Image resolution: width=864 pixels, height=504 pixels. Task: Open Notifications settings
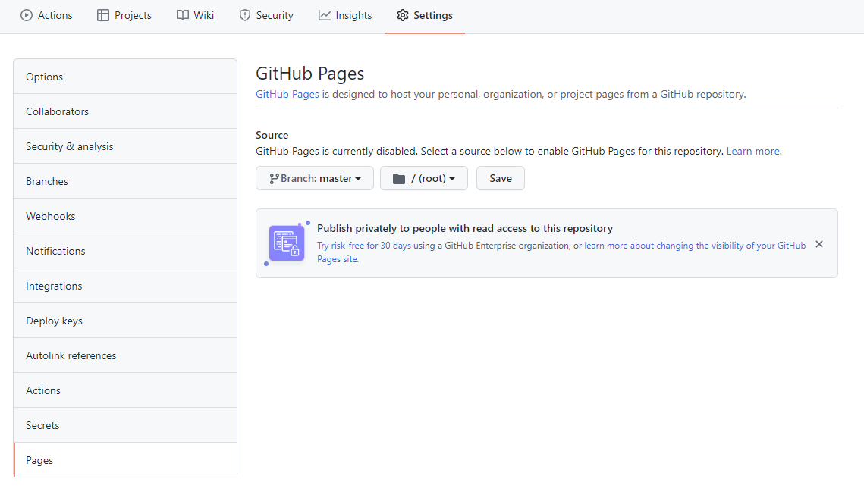pos(125,251)
